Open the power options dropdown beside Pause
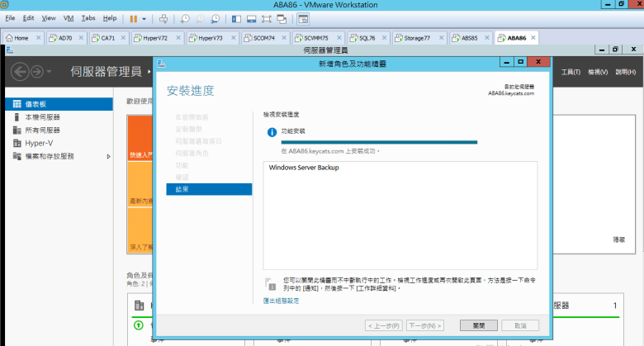 pos(144,18)
